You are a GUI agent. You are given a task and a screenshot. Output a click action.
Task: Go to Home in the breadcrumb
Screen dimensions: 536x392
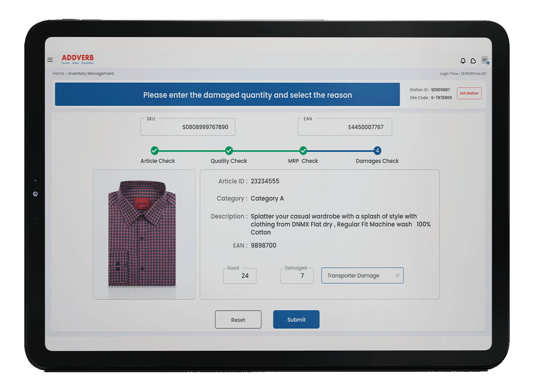57,73
